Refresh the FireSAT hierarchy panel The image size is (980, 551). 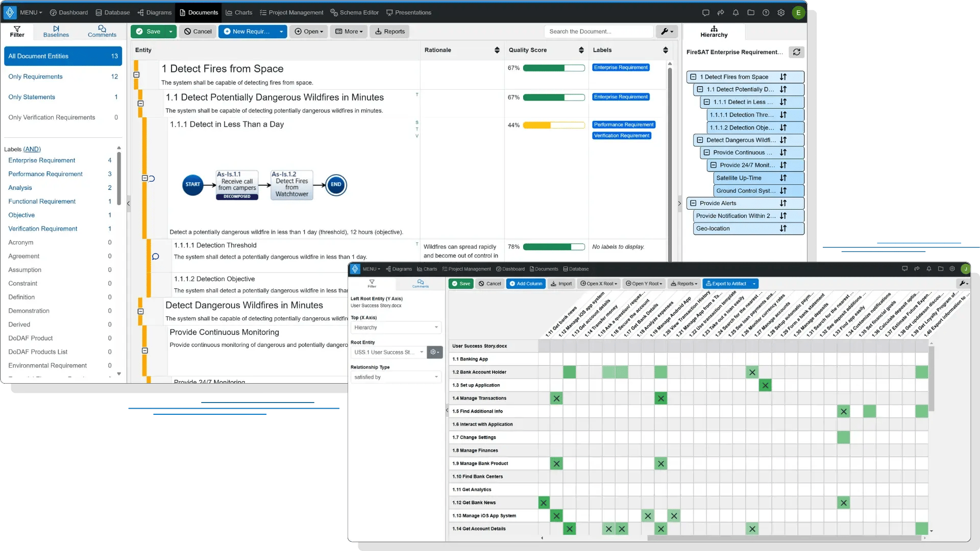[796, 52]
